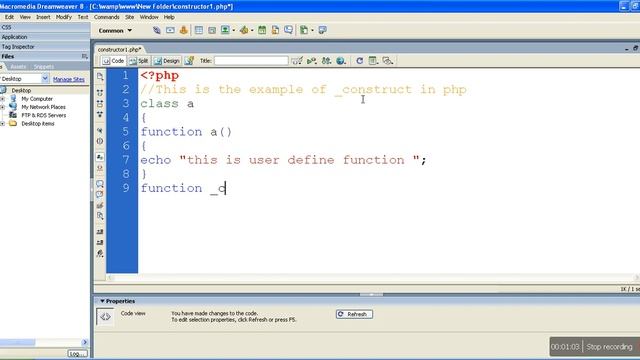Insert the Date object
640x360 pixels.
[x=262, y=30]
